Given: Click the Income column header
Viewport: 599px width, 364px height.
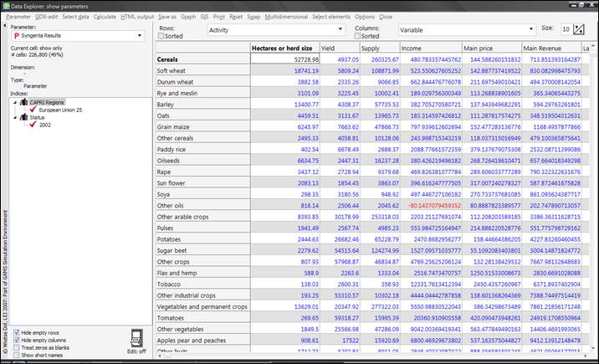Looking at the screenshot, I should click(x=431, y=48).
